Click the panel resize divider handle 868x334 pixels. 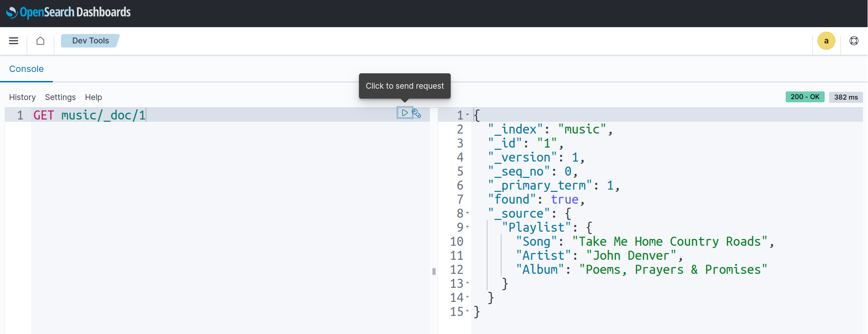pos(434,272)
